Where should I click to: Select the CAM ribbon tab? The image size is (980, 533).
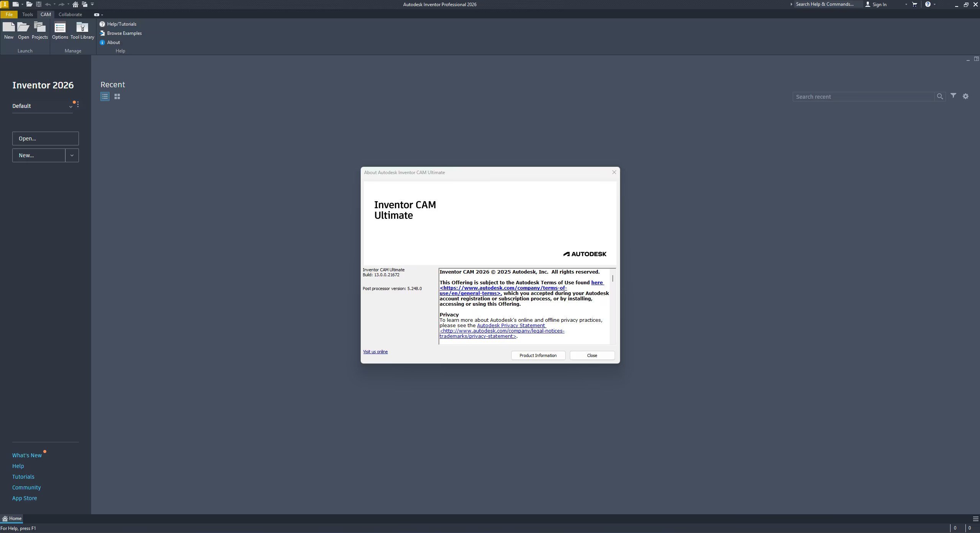(x=46, y=15)
